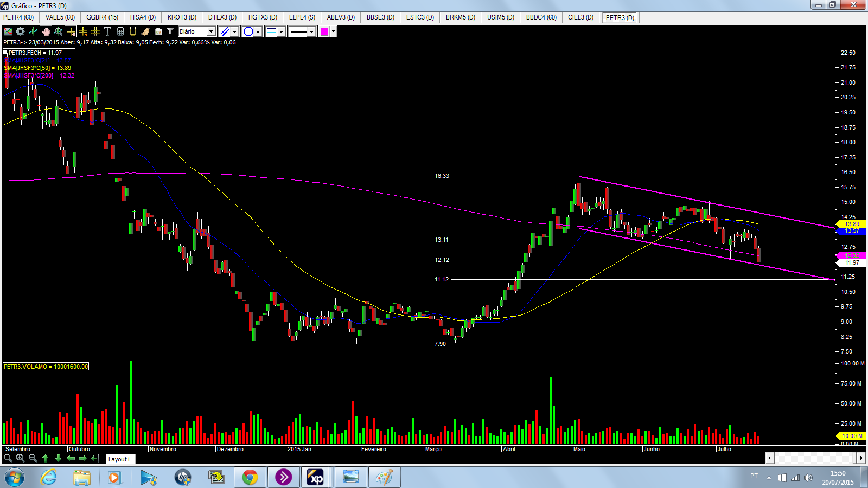Select the circle shape tool

click(x=248, y=31)
